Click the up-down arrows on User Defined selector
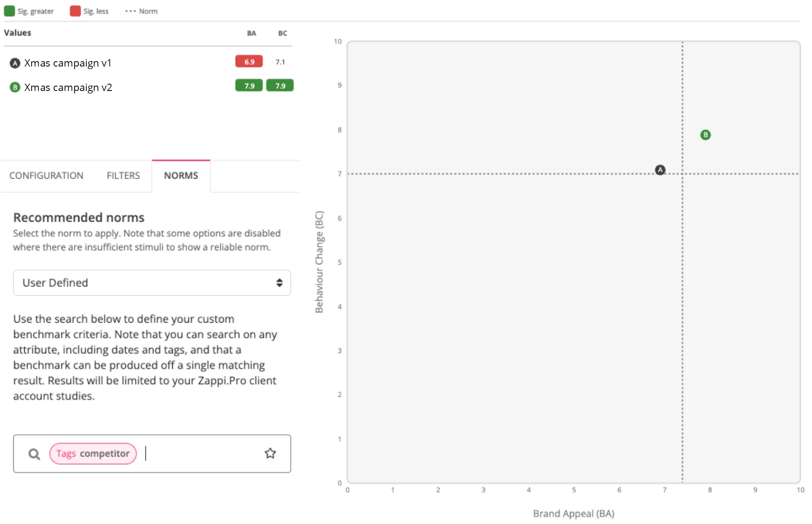 (279, 283)
